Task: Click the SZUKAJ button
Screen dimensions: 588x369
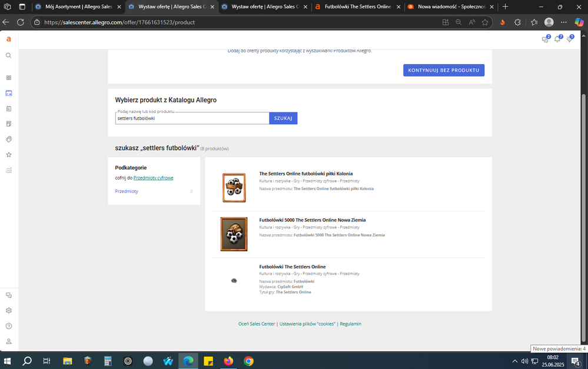Action: 283,118
